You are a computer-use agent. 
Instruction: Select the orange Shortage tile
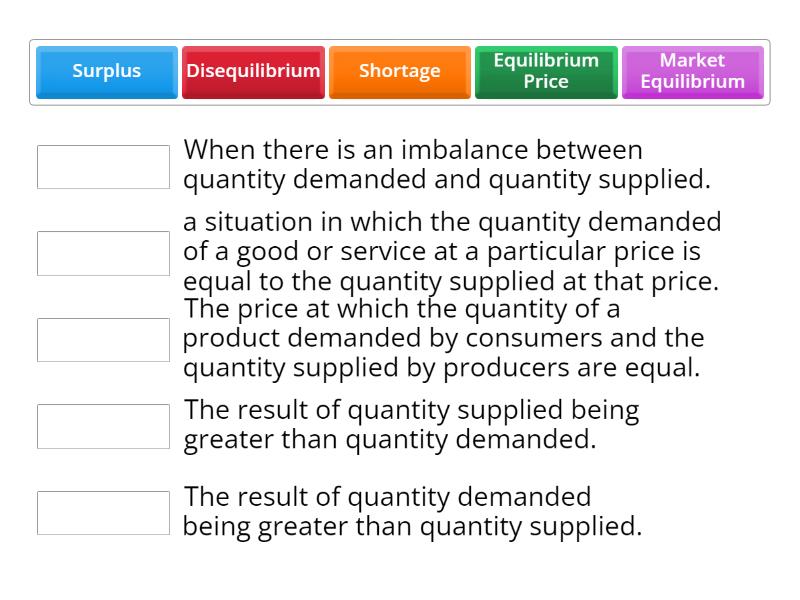[399, 71]
